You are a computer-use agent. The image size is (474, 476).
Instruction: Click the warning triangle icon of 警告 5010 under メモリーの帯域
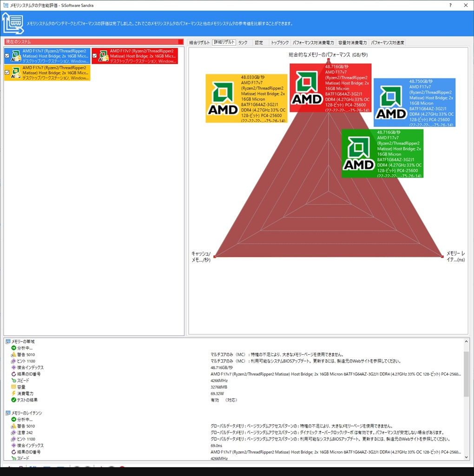(13, 355)
